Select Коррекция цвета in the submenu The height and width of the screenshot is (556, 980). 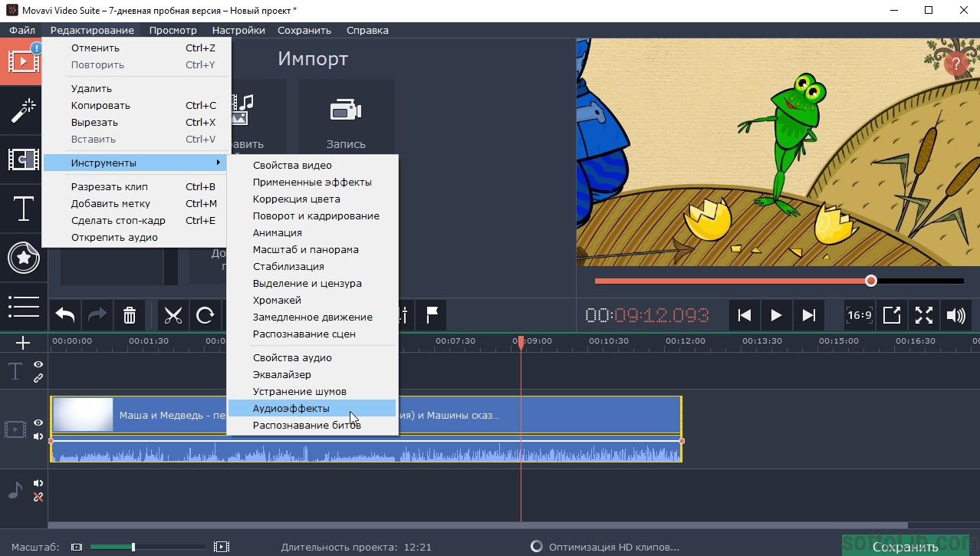[x=312, y=199]
